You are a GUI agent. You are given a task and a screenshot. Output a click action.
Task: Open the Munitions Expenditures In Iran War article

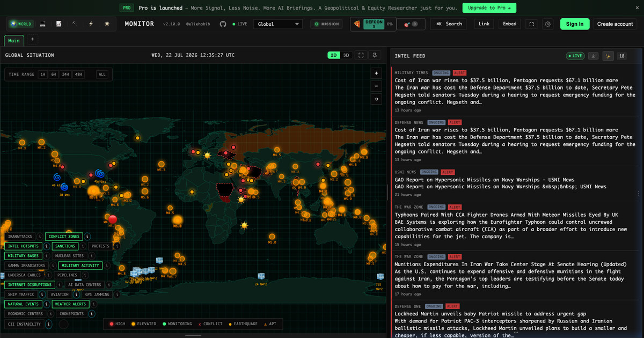[510, 264]
